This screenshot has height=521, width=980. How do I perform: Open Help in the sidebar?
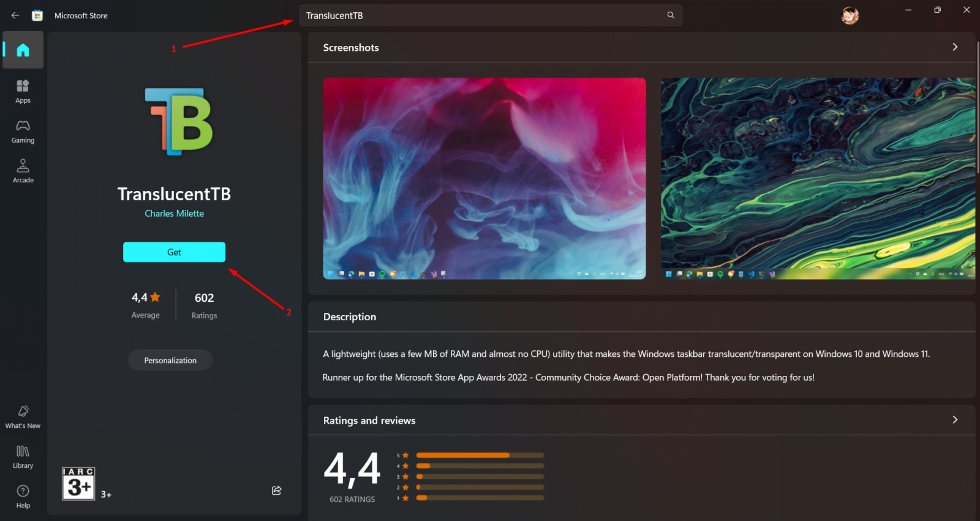click(x=23, y=497)
